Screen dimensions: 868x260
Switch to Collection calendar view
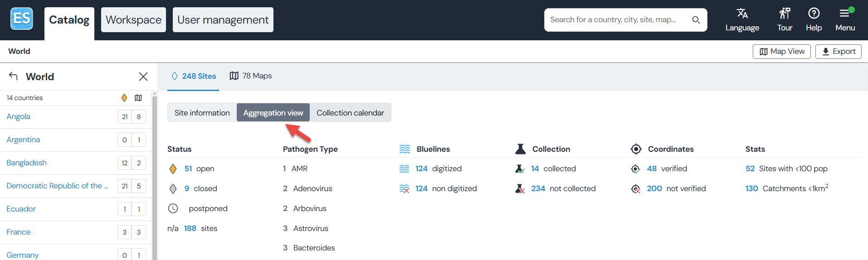point(350,113)
